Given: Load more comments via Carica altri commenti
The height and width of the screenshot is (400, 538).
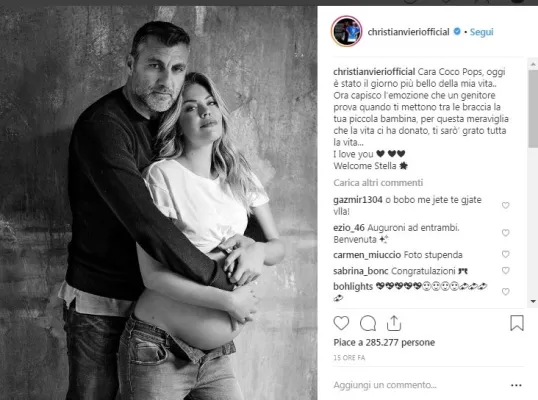Looking at the screenshot, I should tap(378, 183).
